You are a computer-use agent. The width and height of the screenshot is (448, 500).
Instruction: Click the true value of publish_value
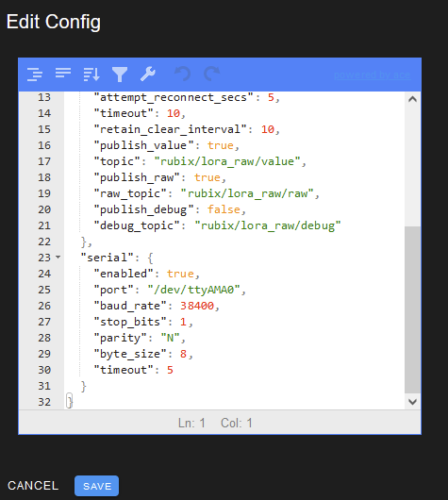pos(221,145)
